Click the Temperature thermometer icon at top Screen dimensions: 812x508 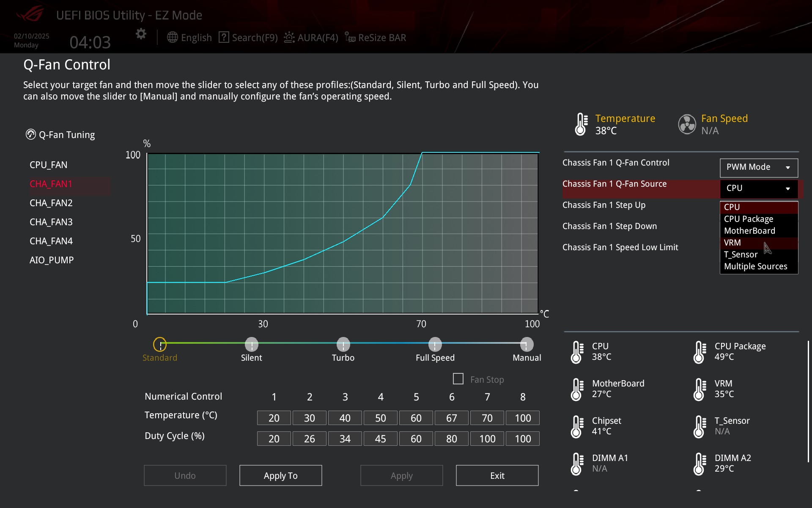click(x=582, y=124)
